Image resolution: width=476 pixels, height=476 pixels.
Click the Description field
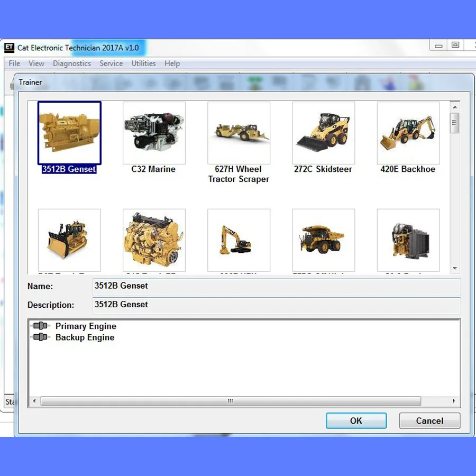point(276,305)
